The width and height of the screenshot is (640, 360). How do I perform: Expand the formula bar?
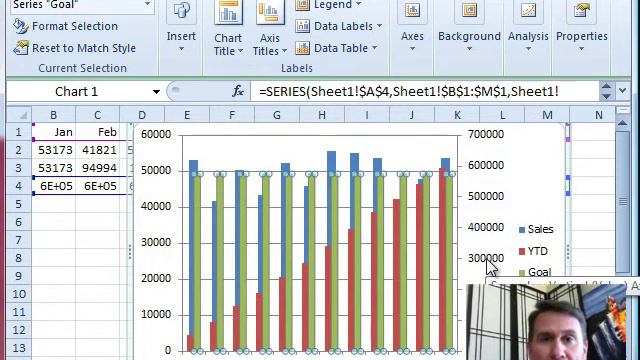coord(622,91)
